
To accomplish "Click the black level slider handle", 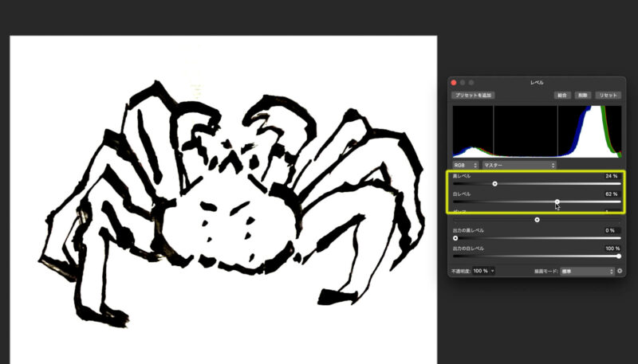I will coord(494,183).
